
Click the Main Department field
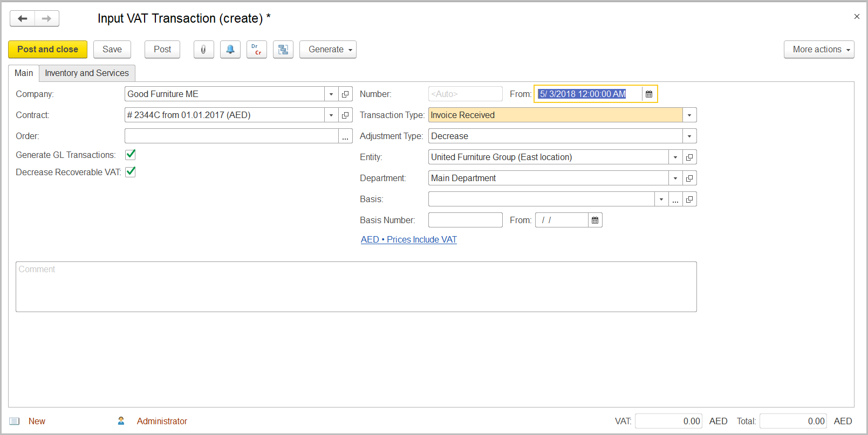[549, 178]
